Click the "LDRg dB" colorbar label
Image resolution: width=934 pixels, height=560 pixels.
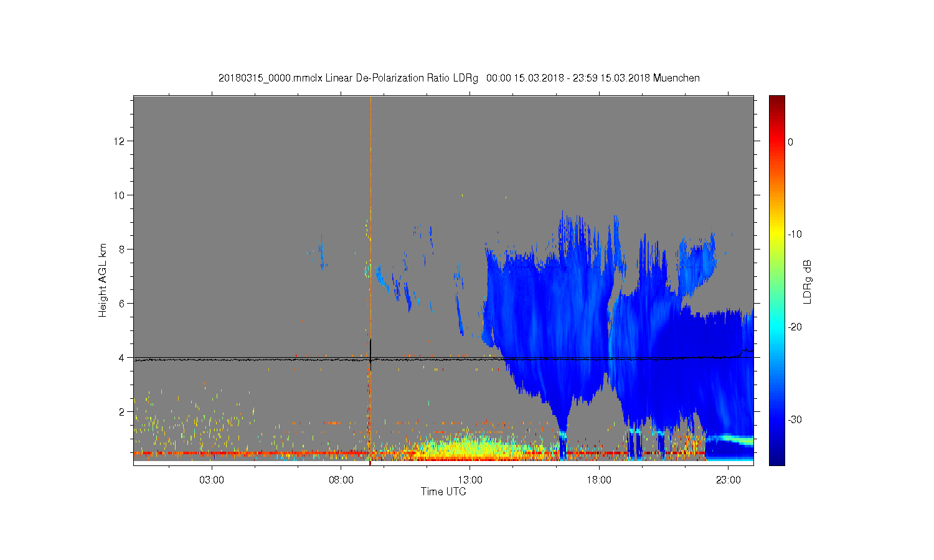[x=808, y=281]
